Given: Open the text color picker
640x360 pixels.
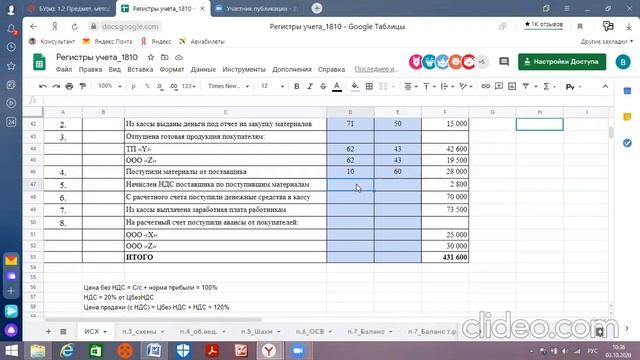Looking at the screenshot, I should point(337,87).
